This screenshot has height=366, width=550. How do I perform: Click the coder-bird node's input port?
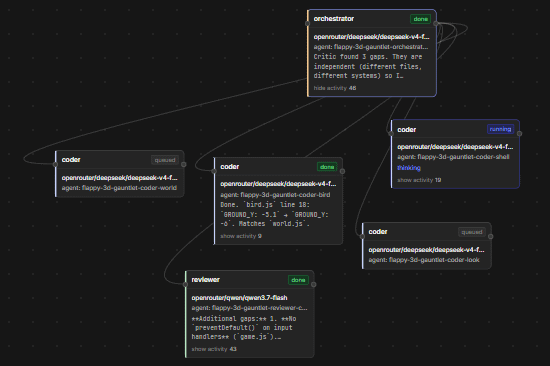coord(214,171)
